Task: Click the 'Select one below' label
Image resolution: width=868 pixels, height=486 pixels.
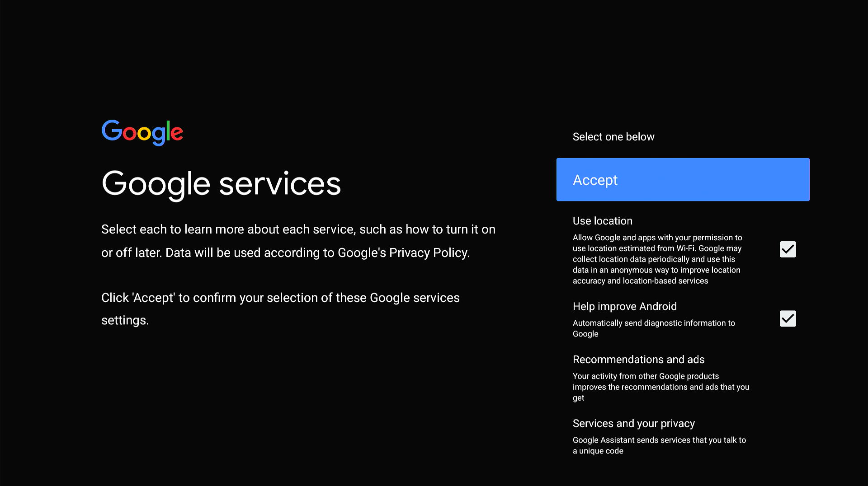Action: pyautogui.click(x=613, y=137)
